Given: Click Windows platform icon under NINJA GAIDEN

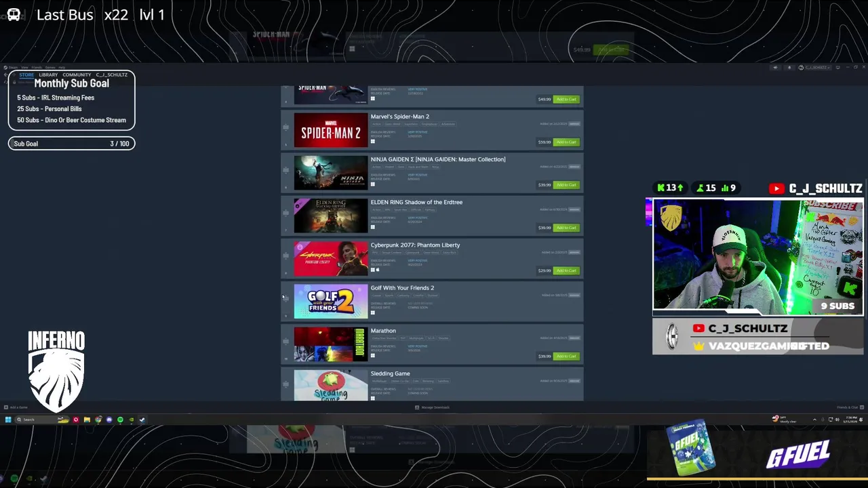Looking at the screenshot, I should click(372, 184).
